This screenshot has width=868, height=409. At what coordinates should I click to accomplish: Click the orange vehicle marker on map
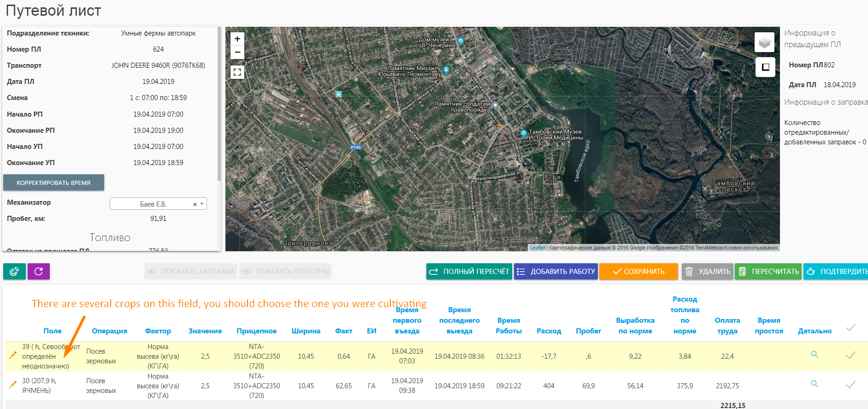point(500,125)
